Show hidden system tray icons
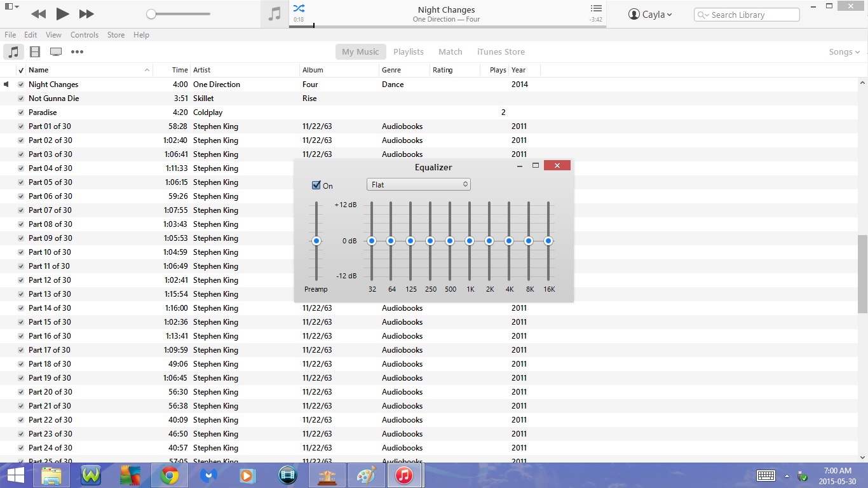 [787, 476]
